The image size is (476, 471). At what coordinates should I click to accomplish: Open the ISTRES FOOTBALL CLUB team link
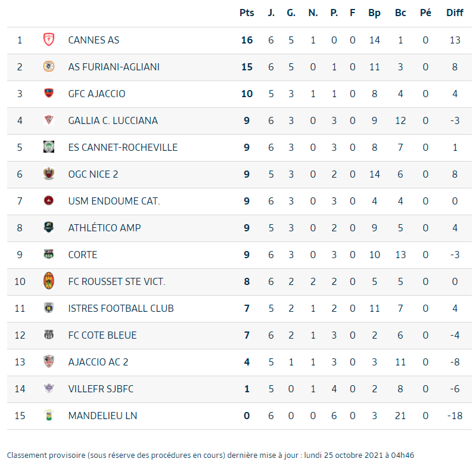click(x=121, y=308)
